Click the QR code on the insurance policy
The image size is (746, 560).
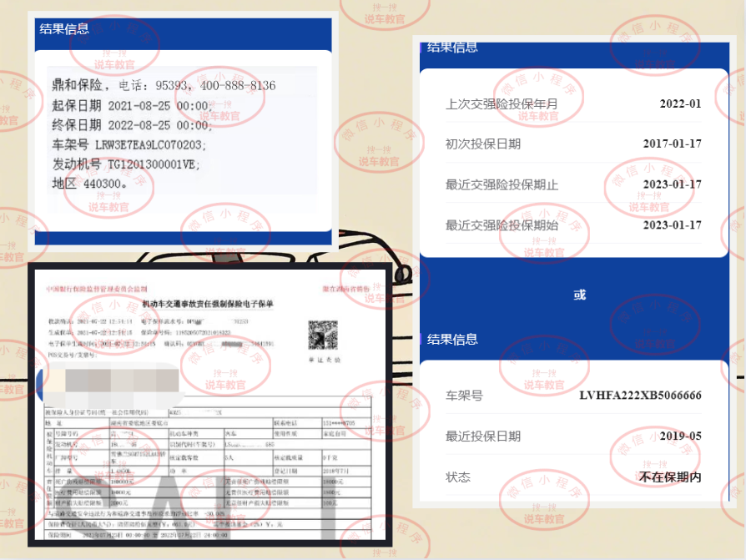tap(323, 335)
